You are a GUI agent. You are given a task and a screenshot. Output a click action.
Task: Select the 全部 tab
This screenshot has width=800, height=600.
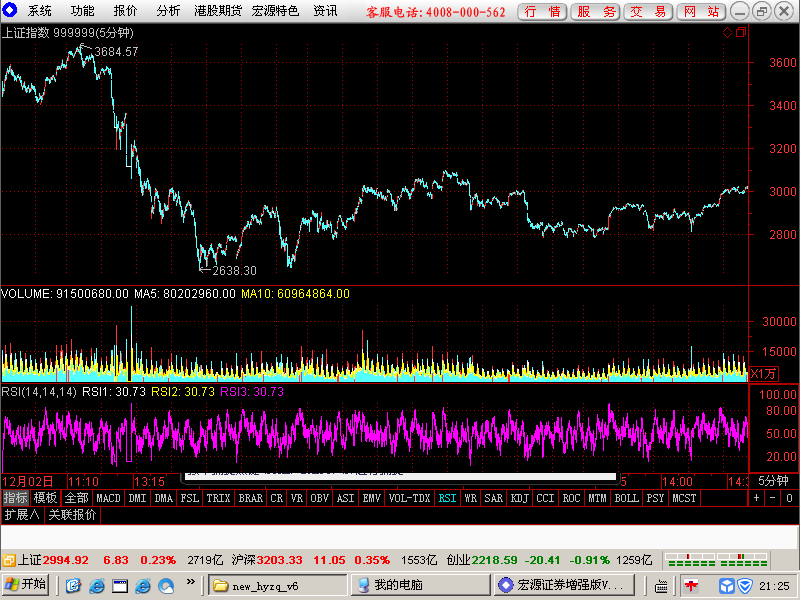click(77, 498)
